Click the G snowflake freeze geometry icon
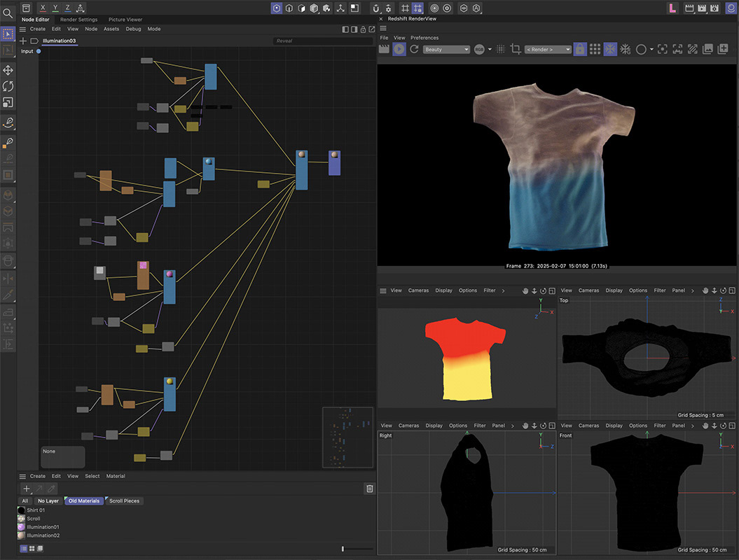This screenshot has height=560, width=739. coord(626,49)
